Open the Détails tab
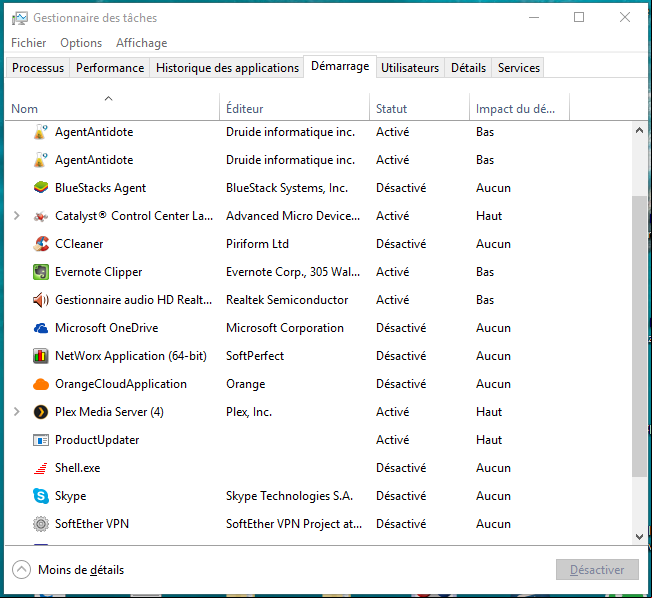The image size is (652, 598). pyautogui.click(x=469, y=68)
